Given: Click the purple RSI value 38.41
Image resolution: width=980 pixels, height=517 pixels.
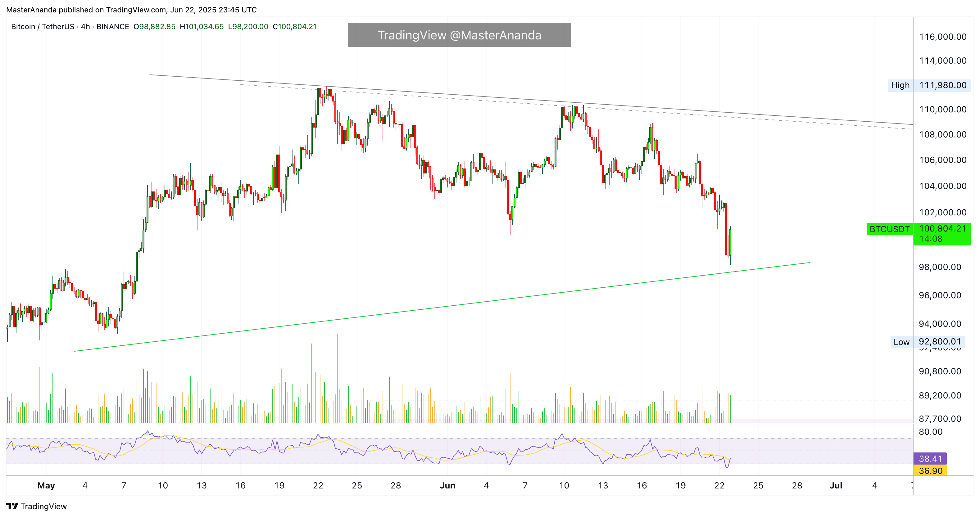Looking at the screenshot, I should [x=930, y=458].
